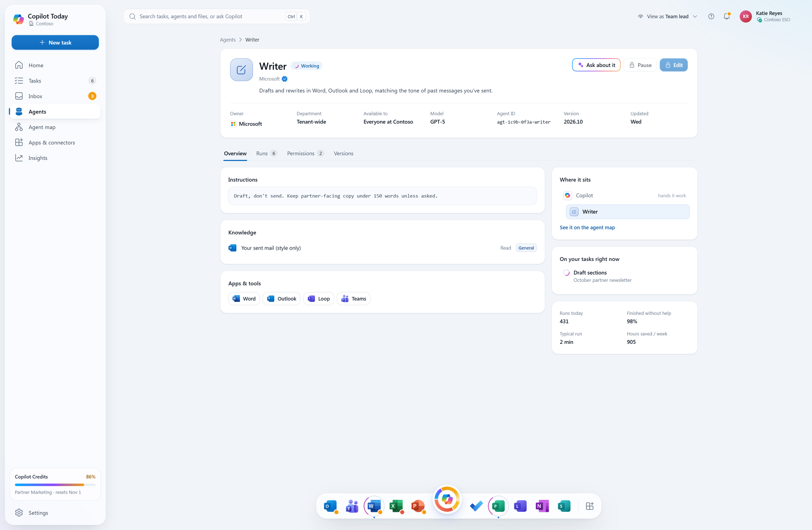Click the help question mark icon
This screenshot has width=812, height=530.
[711, 16]
